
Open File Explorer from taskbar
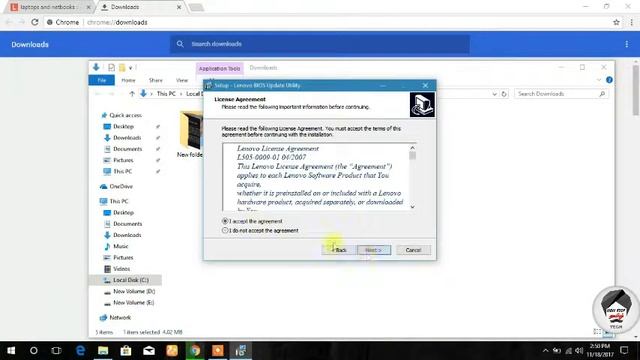click(x=103, y=351)
